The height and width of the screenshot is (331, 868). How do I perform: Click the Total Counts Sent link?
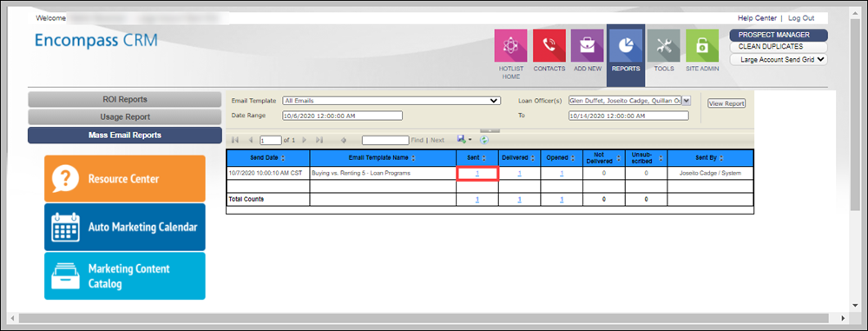tap(477, 199)
